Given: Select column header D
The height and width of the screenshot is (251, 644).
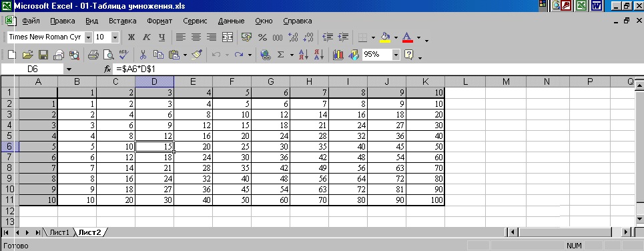Looking at the screenshot, I should [x=154, y=81].
